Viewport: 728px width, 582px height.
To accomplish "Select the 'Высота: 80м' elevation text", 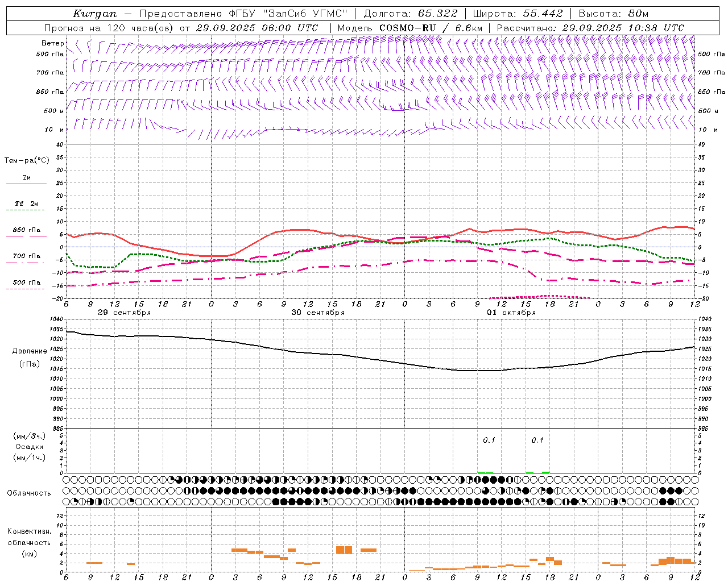I will click(614, 14).
